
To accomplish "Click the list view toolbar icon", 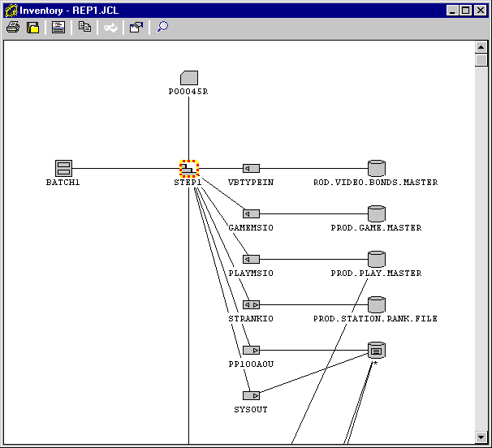I will click(58, 27).
